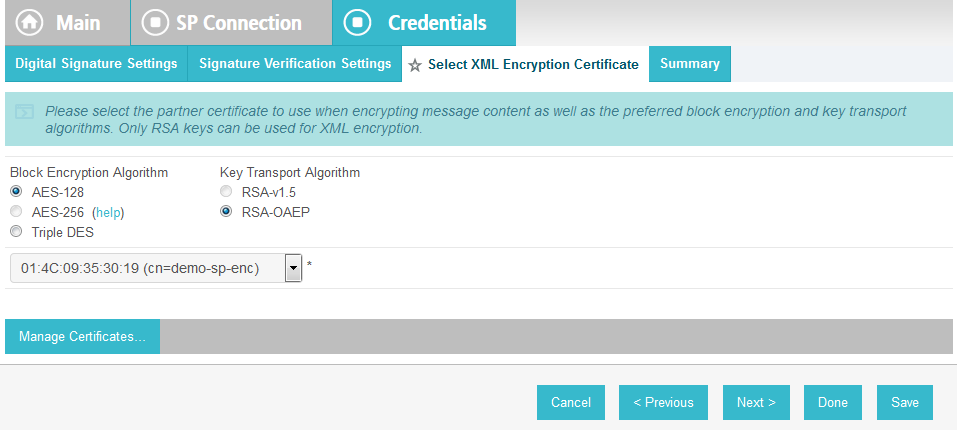Choose AES-256 block encryption option
Screen dimensions: 957x430
tap(16, 212)
